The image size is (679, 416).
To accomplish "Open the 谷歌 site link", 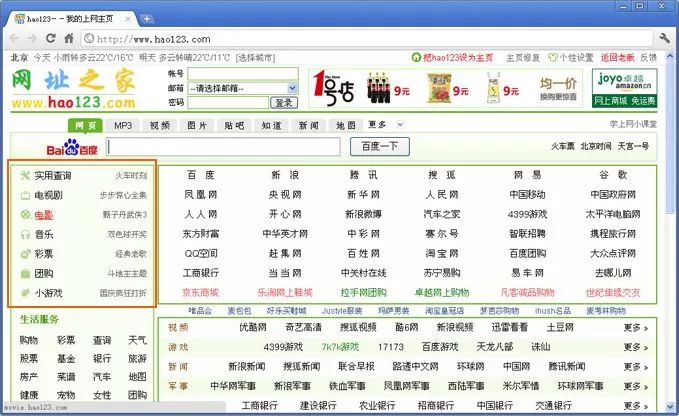I will click(613, 175).
